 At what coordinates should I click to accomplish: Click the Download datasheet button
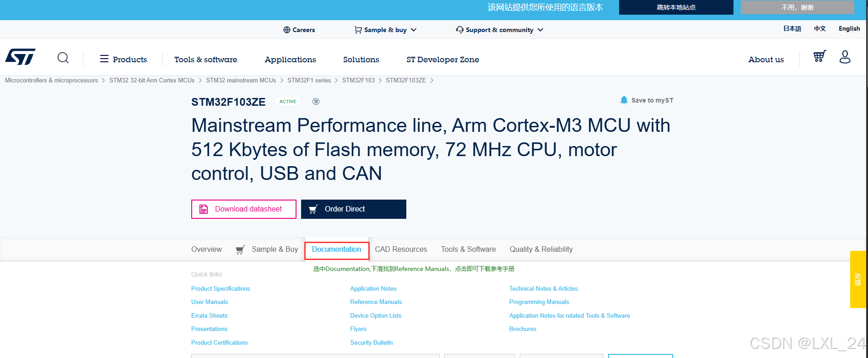(244, 209)
